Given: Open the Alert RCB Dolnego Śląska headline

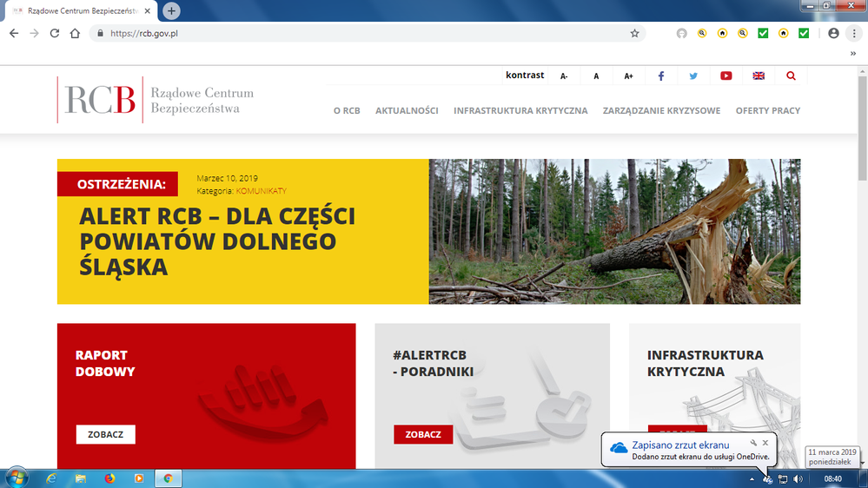Looking at the screenshot, I should [x=217, y=241].
